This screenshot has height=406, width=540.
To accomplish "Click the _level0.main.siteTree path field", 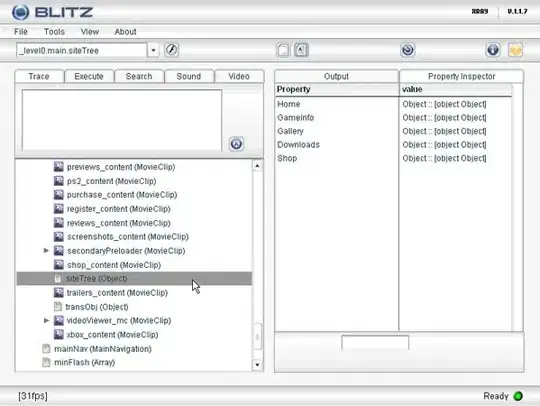I will (x=82, y=51).
